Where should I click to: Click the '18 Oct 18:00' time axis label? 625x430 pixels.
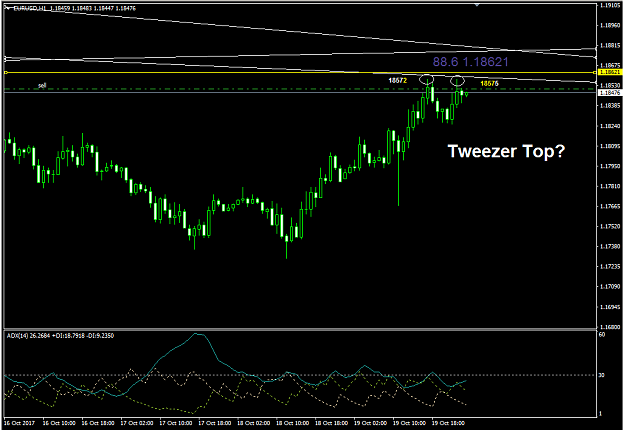332,423
